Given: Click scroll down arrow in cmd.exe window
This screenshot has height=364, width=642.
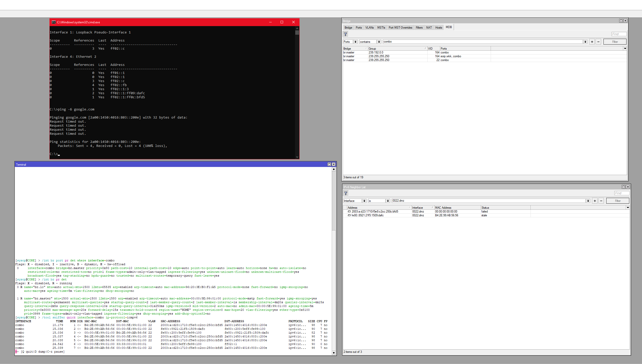Looking at the screenshot, I should (x=297, y=157).
